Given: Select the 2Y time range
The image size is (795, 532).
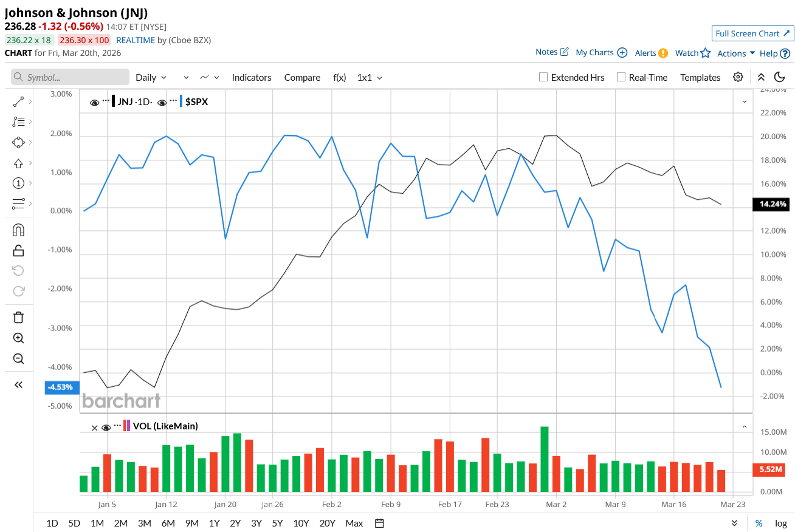Looking at the screenshot, I should (235, 523).
